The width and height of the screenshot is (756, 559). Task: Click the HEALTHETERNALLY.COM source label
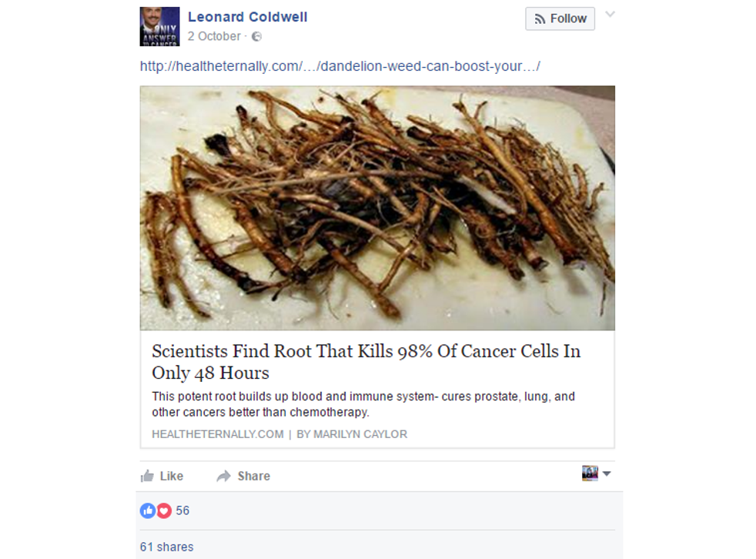[x=218, y=434]
